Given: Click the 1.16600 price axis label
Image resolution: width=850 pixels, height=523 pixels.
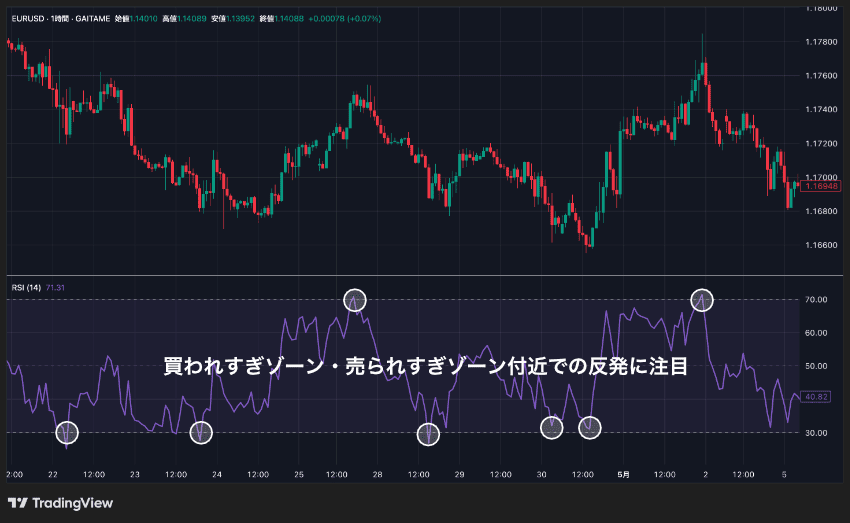Looking at the screenshot, I should pyautogui.click(x=821, y=245).
